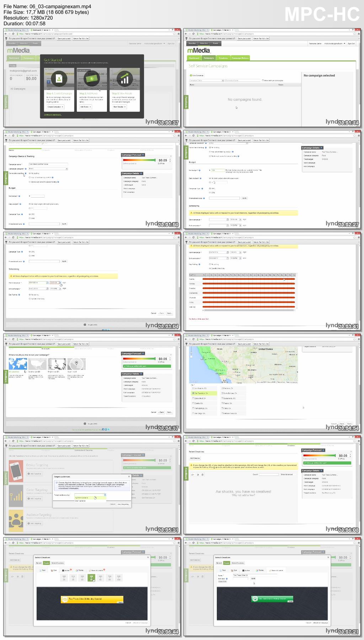The image size is (364, 640).
Task: Click browser reload icon in 00:00:37 frame
Action: point(13,34)
